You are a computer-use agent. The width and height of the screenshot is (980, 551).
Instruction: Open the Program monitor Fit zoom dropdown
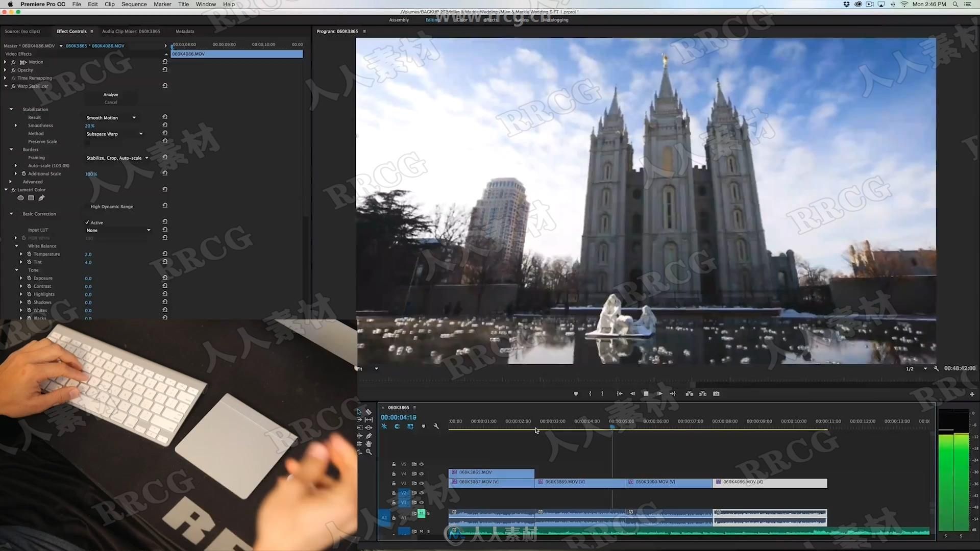(367, 368)
